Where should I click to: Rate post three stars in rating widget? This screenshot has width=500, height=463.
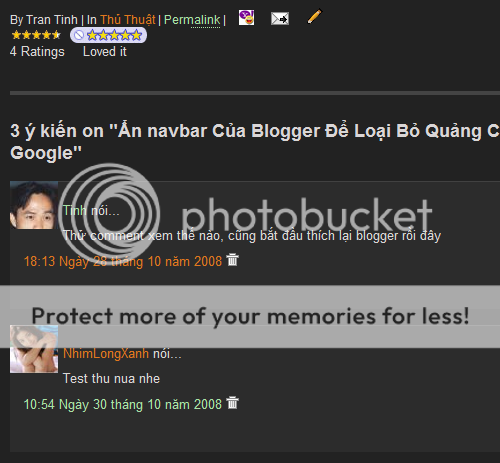click(114, 35)
